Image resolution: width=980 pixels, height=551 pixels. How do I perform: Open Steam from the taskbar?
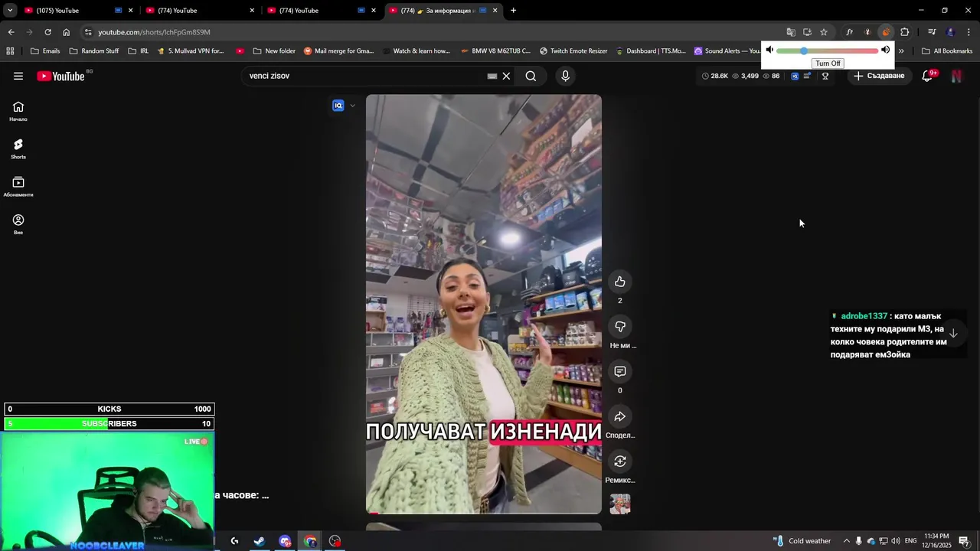click(x=260, y=541)
